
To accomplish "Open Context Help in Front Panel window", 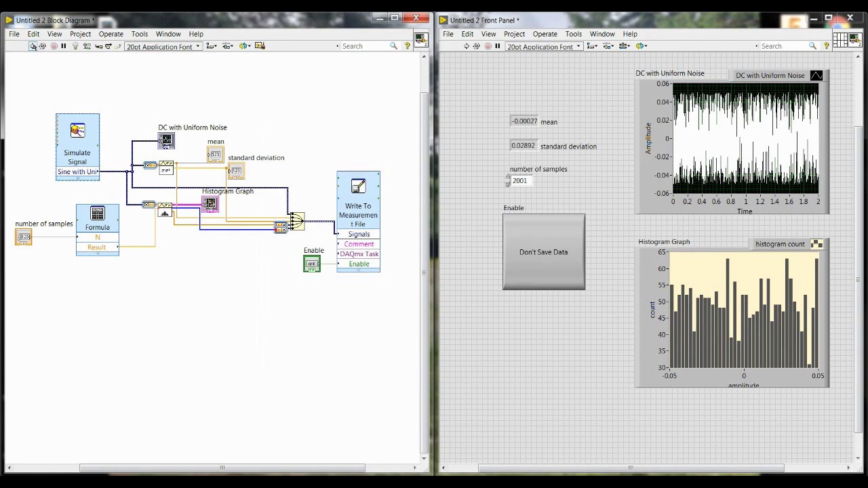I will pyautogui.click(x=827, y=46).
